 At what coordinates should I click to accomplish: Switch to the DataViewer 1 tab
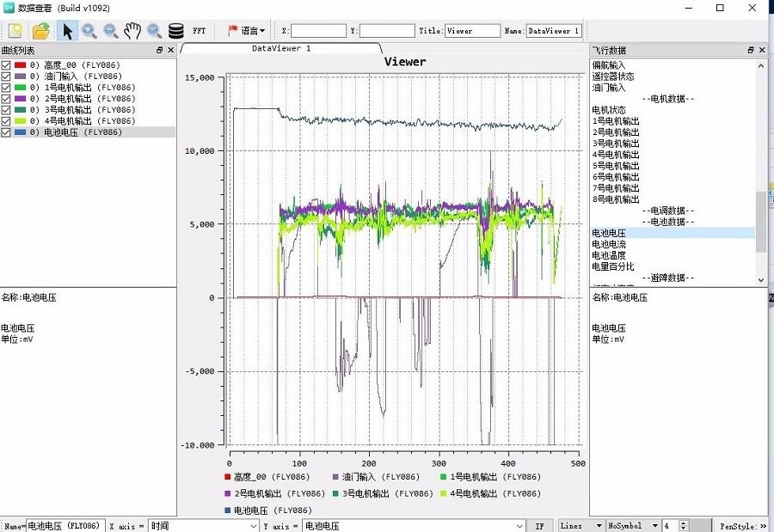click(x=281, y=48)
